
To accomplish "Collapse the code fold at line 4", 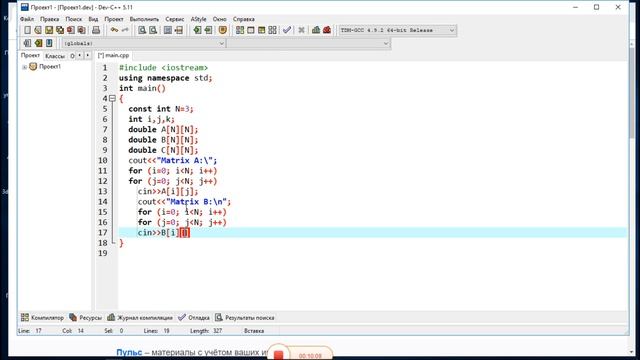I will click(x=113, y=98).
